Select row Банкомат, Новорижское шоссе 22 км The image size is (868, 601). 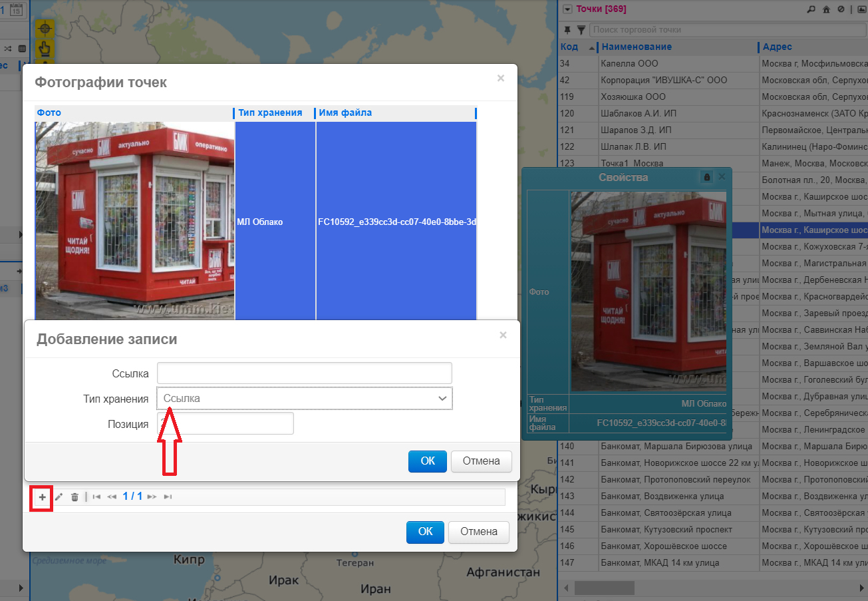click(x=713, y=463)
